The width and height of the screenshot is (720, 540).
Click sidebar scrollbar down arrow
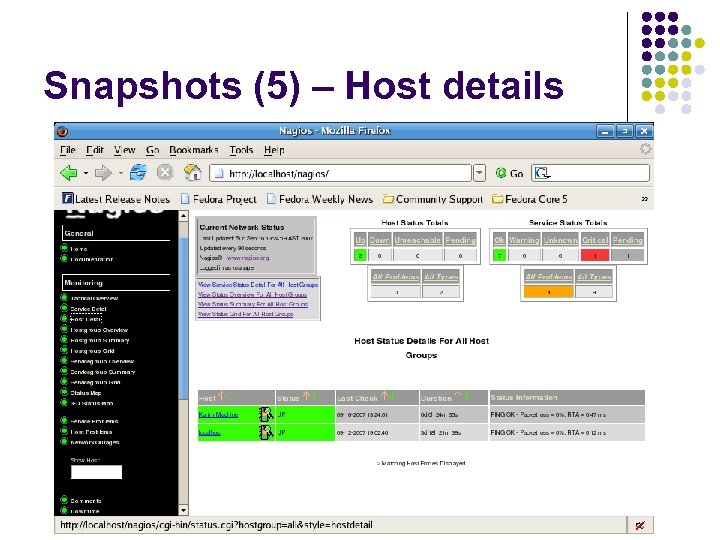[184, 510]
